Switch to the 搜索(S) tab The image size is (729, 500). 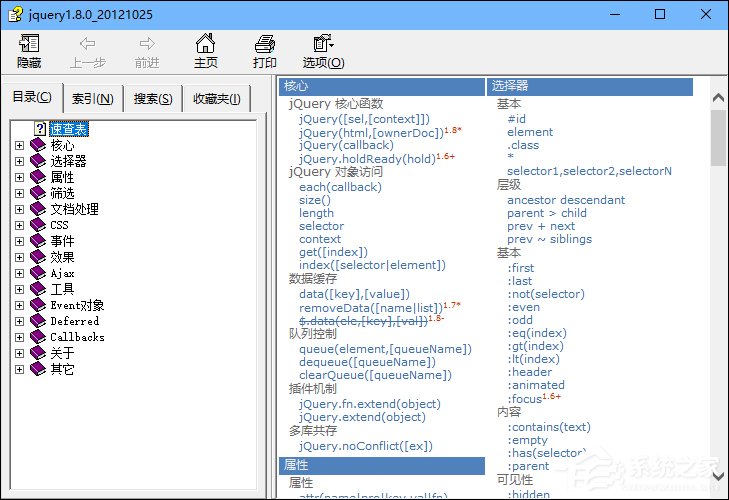153,99
